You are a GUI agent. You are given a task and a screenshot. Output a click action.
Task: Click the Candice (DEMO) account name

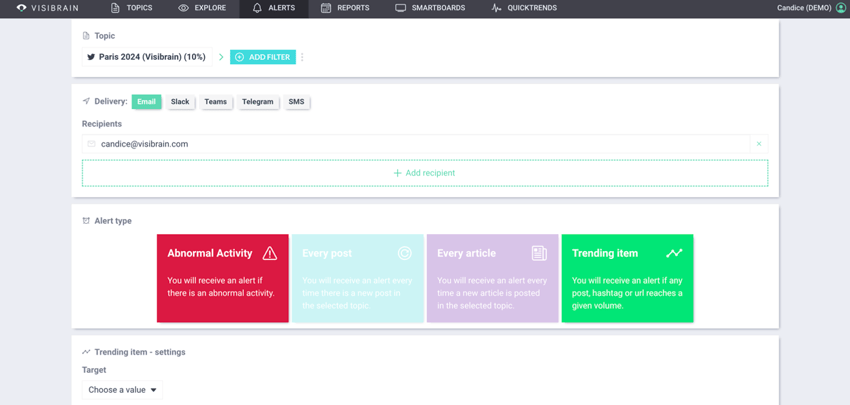[x=804, y=8]
